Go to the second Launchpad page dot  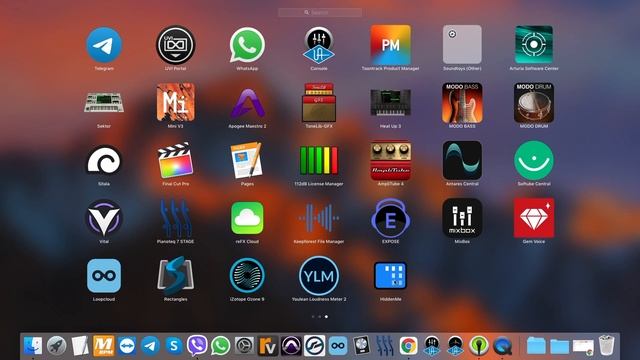pyautogui.click(x=320, y=317)
